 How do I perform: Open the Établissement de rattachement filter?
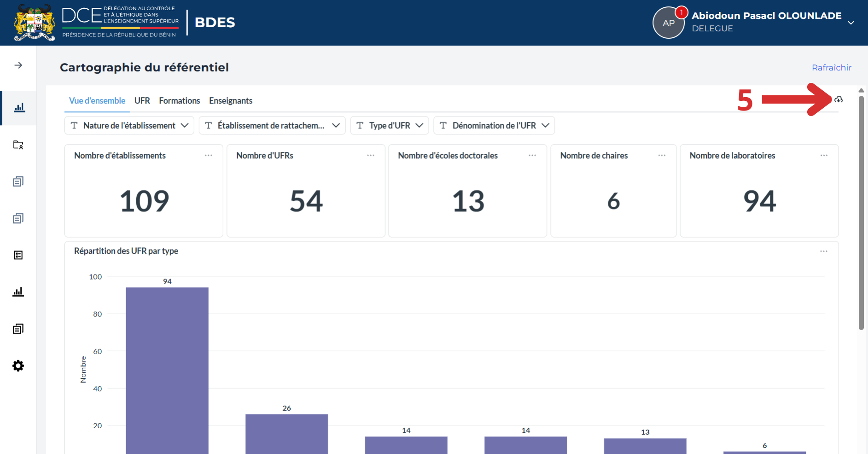click(272, 125)
